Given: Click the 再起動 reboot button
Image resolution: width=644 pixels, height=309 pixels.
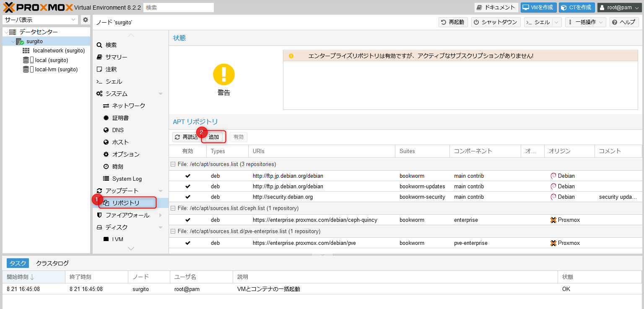Looking at the screenshot, I should click(453, 22).
